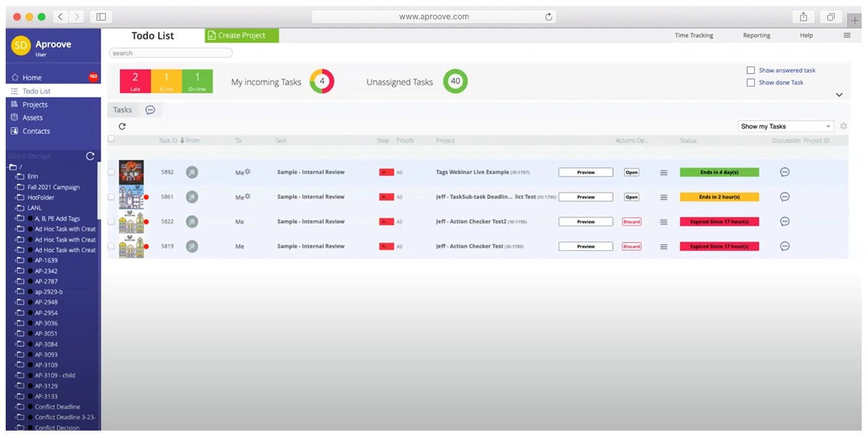The width and height of the screenshot is (868, 438).
Task: Tick the checkbox for task 5892 row
Action: coord(111,172)
